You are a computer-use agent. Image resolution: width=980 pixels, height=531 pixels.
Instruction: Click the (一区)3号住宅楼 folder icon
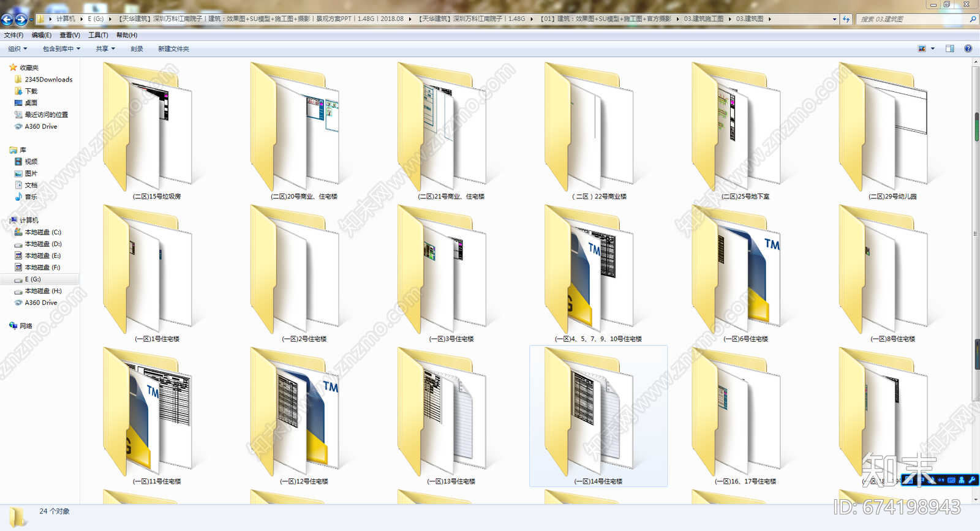(442, 269)
